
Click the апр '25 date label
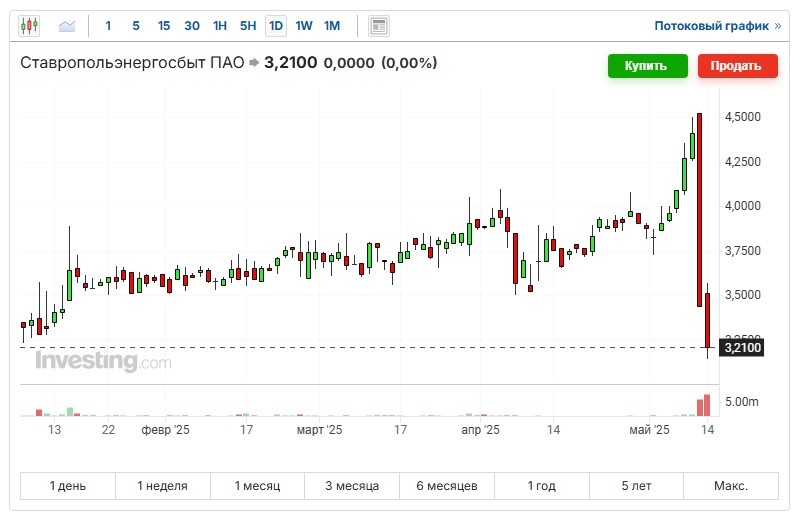[x=480, y=430]
